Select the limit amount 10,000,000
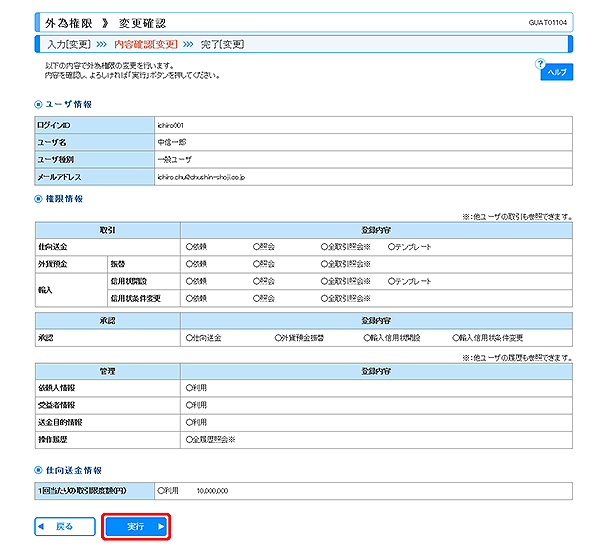Screen dimensions: 600x550 click(212, 491)
